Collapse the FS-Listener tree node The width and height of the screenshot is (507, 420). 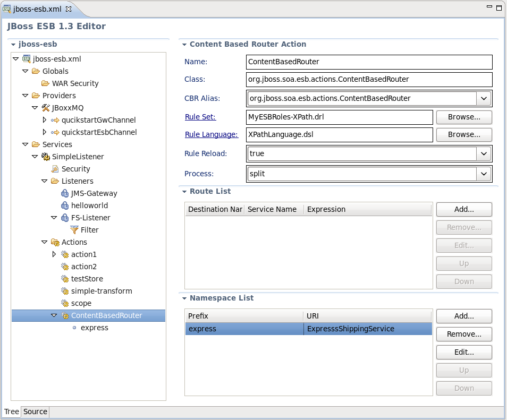[x=54, y=218]
